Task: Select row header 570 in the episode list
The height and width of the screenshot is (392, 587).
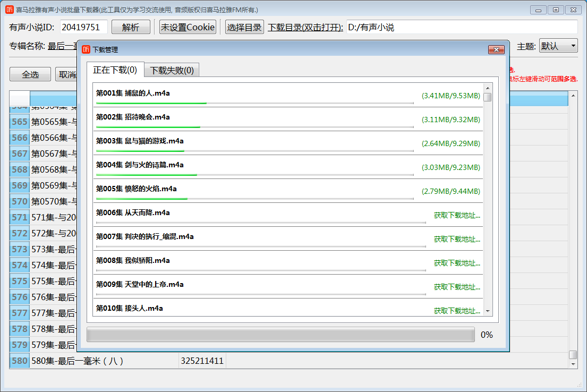Action: [x=20, y=201]
